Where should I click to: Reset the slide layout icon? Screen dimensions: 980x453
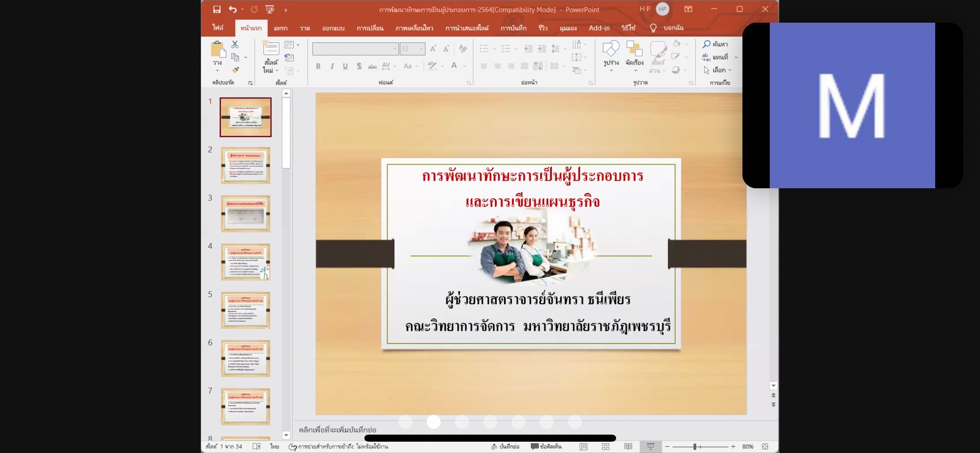[x=289, y=58]
